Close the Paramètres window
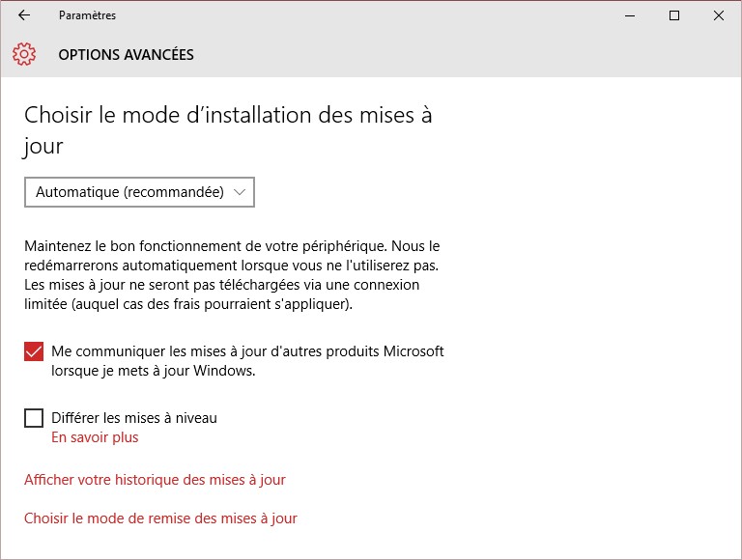The height and width of the screenshot is (560, 742). click(719, 15)
